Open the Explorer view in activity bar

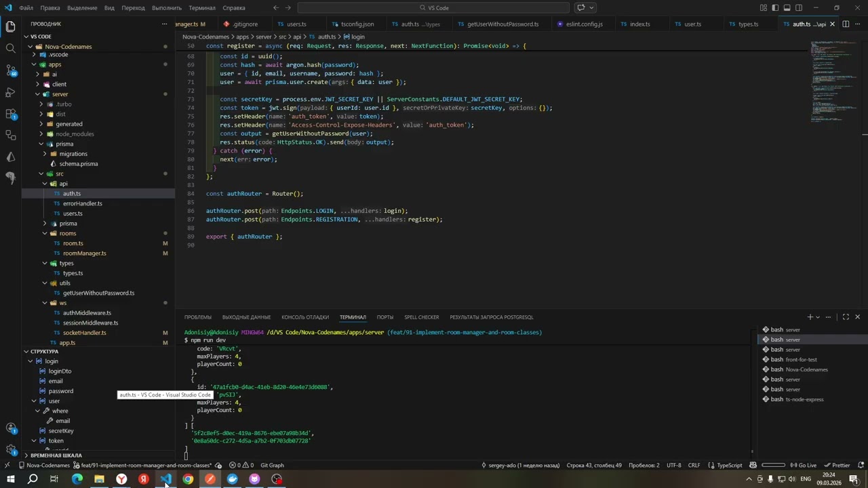pos(10,26)
